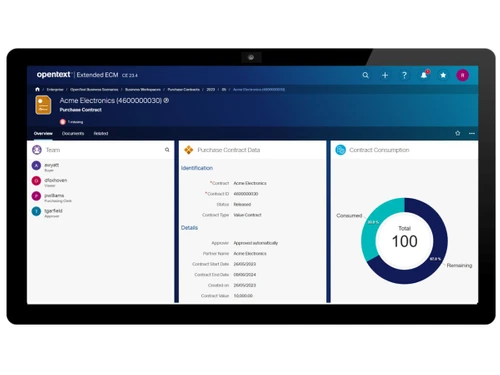Click the Purchase Contract Data orange icon
The width and height of the screenshot is (500, 375).
(x=189, y=150)
